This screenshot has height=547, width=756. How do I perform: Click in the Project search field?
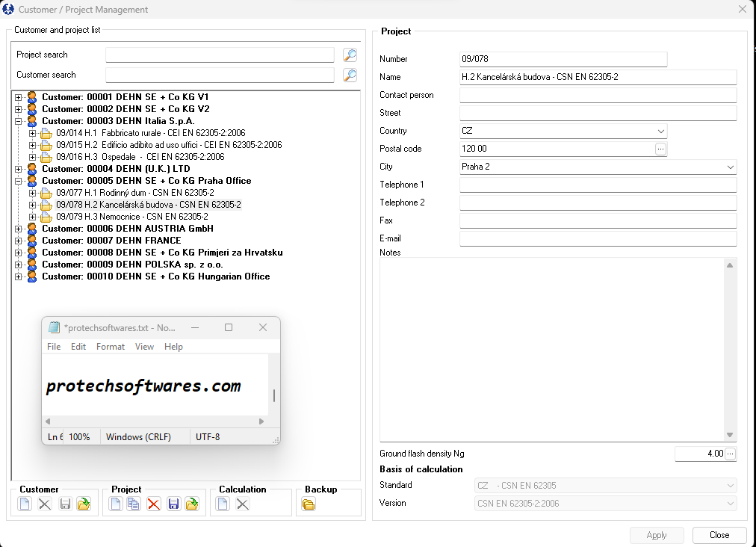220,55
